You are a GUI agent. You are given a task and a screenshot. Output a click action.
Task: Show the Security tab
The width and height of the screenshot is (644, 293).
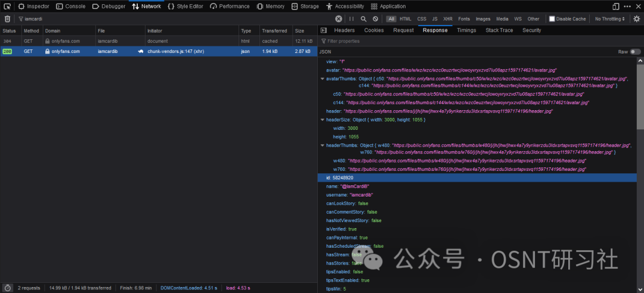pyautogui.click(x=531, y=30)
